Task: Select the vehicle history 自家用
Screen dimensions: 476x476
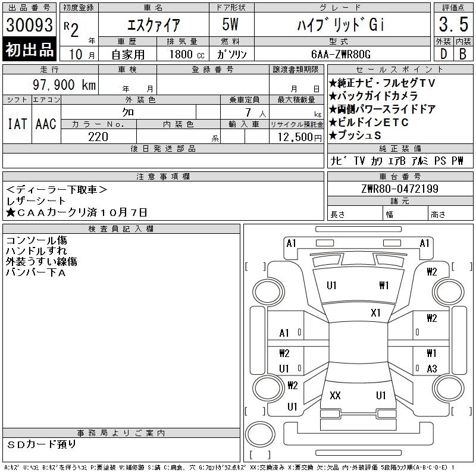Action: 128,55
